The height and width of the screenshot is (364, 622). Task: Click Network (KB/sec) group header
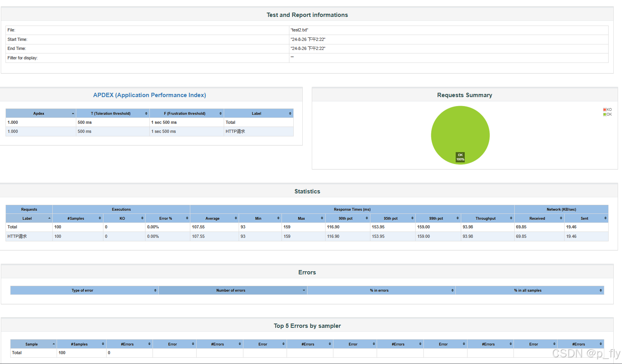coord(561,209)
